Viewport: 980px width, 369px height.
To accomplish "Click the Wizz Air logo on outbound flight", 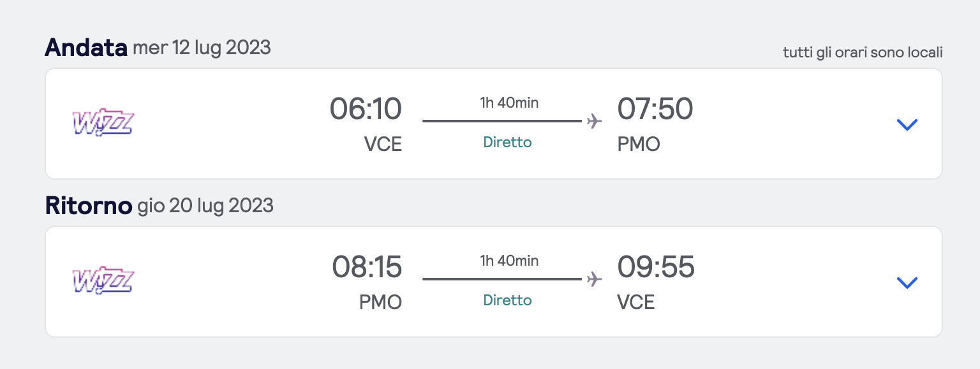I will (103, 122).
